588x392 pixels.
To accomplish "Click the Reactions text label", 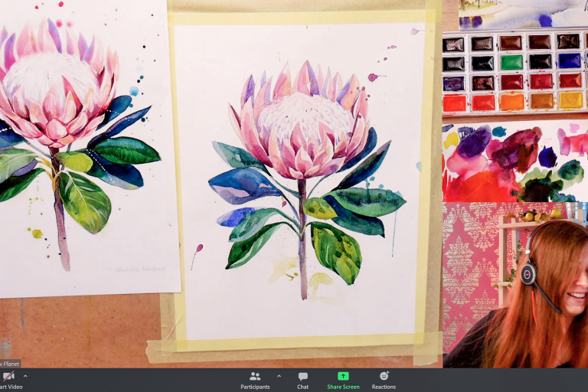I will point(384,387).
